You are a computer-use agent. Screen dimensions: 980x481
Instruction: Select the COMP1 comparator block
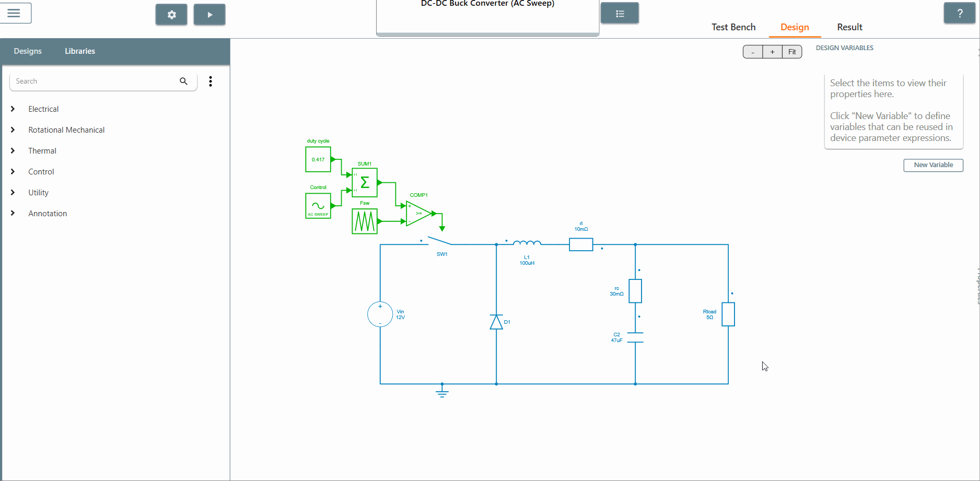pos(419,213)
